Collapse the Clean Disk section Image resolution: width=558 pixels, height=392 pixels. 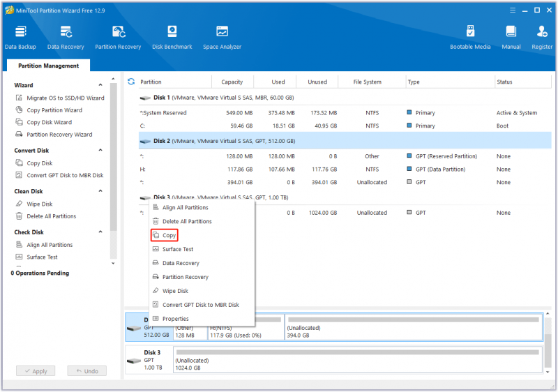click(100, 191)
